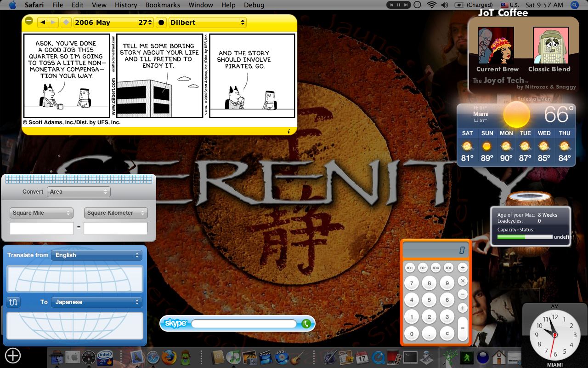The height and width of the screenshot is (368, 588).
Task: Click the calculator equals key
Action: tap(463, 328)
